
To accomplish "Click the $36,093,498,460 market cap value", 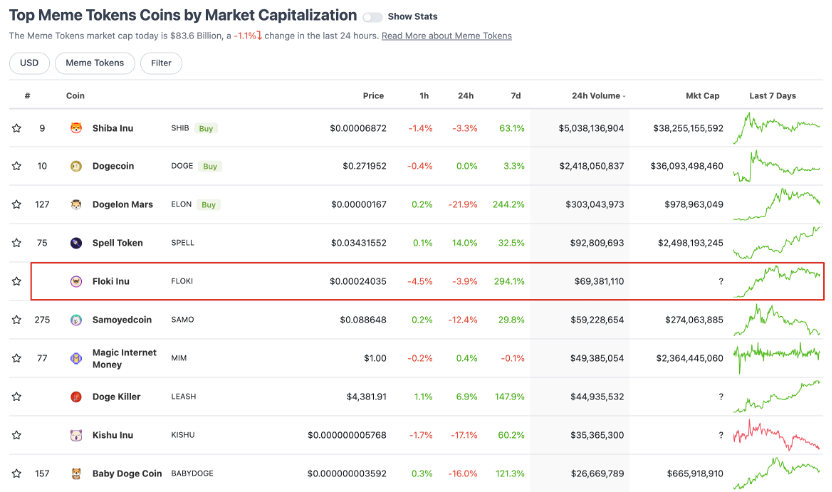I will [x=687, y=166].
